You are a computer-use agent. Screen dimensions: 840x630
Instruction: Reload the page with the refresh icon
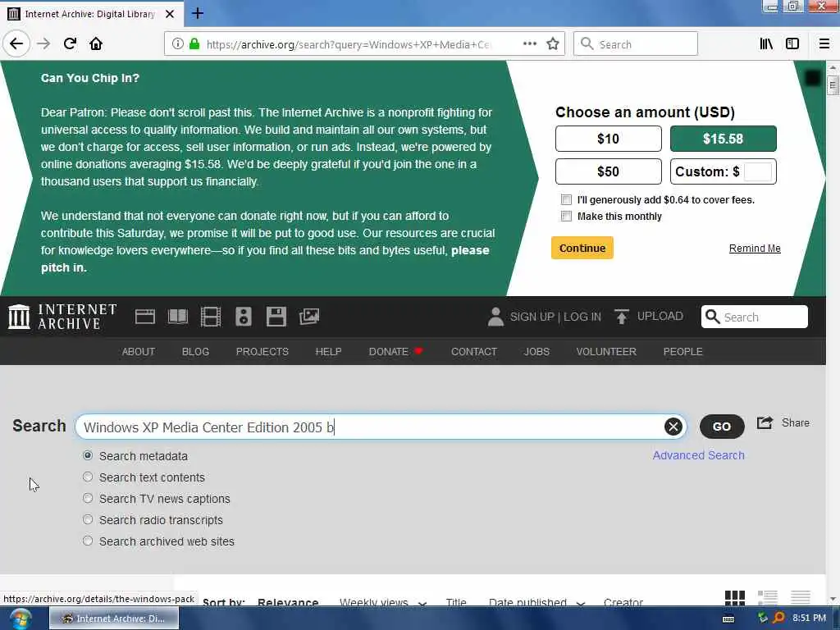coord(70,43)
